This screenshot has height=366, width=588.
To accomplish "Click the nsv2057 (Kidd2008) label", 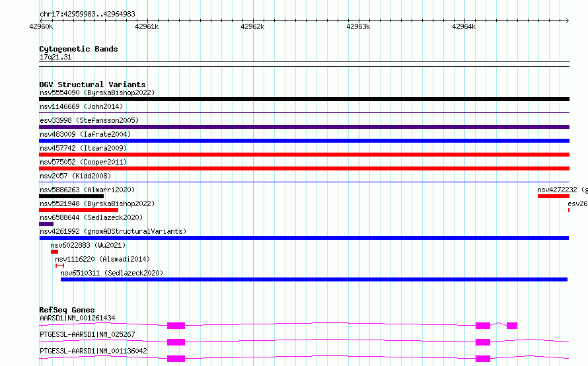I will tap(75, 176).
